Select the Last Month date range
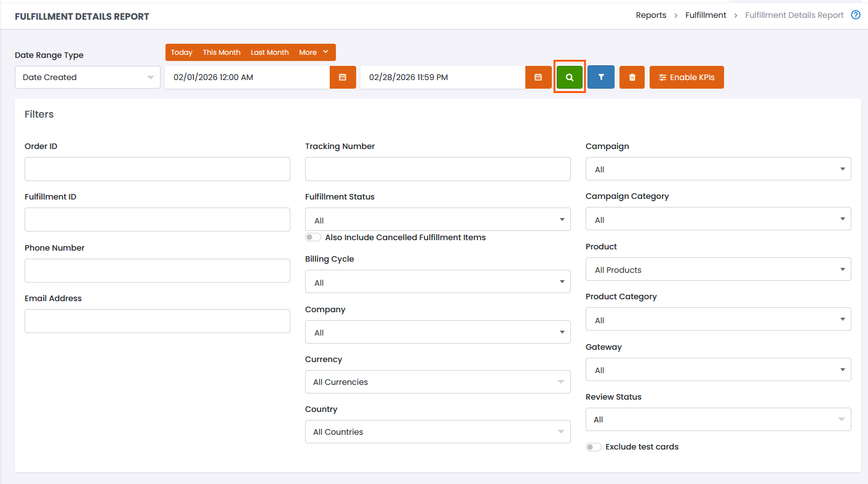This screenshot has width=868, height=484. pyautogui.click(x=269, y=52)
